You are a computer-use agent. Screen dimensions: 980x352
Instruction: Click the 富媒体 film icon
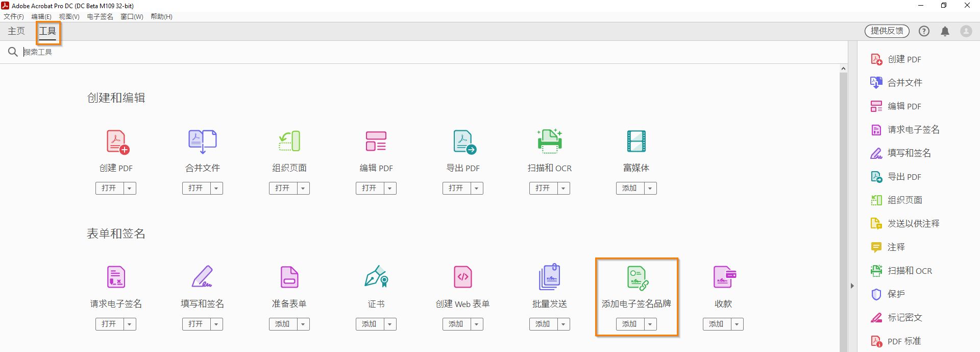pos(636,142)
